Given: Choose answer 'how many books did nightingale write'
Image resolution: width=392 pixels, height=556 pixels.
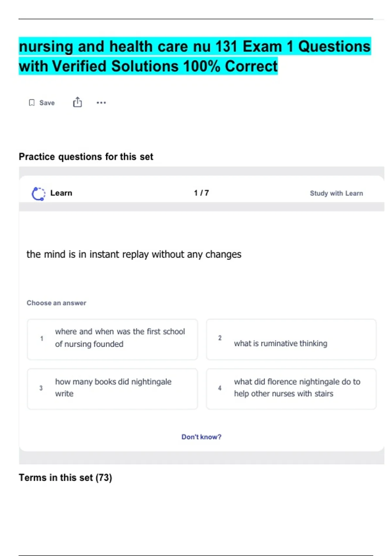Looking at the screenshot, I should click(x=113, y=388).
